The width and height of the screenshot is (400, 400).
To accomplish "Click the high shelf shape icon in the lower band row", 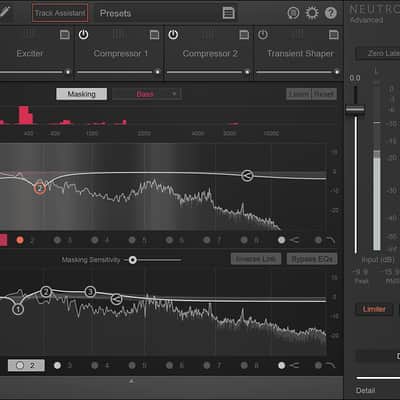I will pos(294,365).
